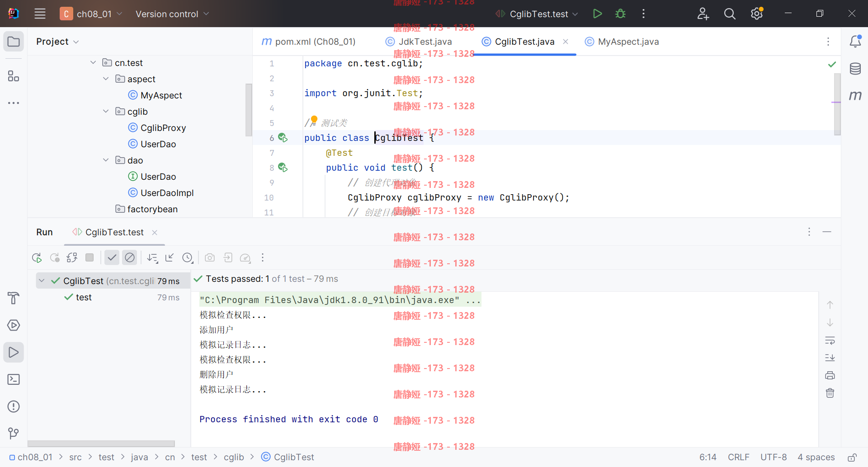
Task: Open the ch08_01 project dropdown
Action: tap(91, 14)
